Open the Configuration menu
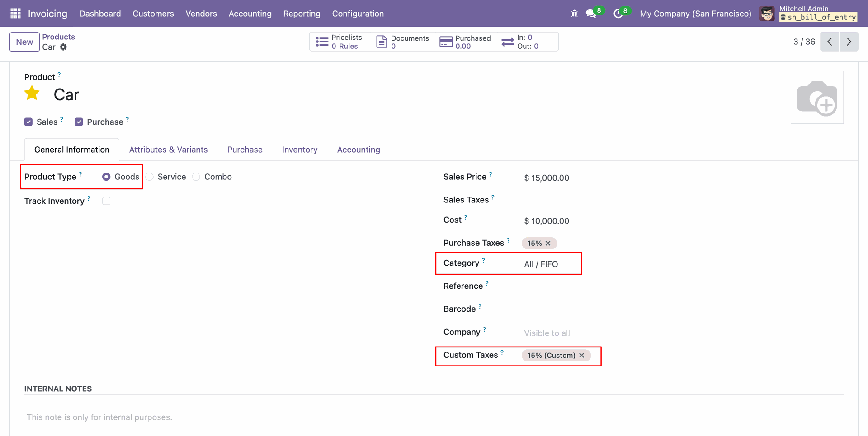The image size is (868, 436). [358, 14]
